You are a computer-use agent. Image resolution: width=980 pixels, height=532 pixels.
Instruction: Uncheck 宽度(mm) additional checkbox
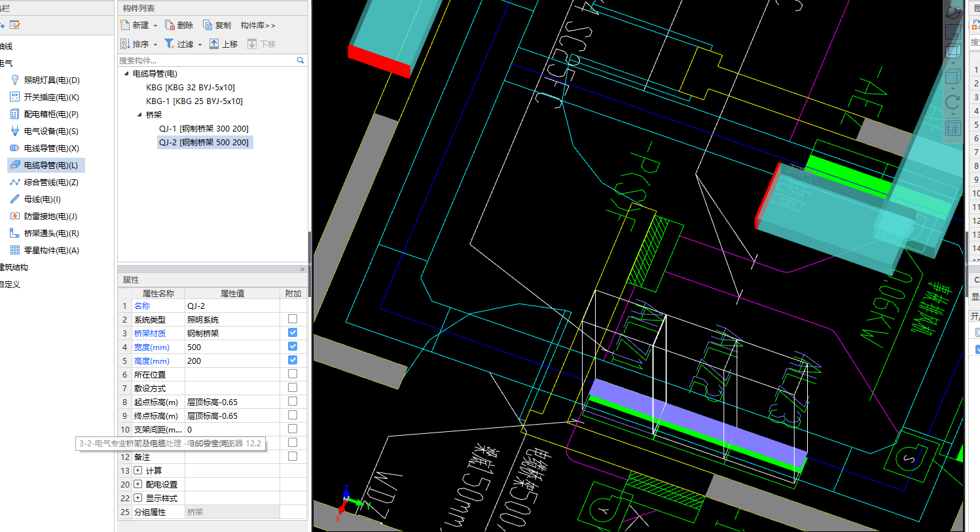[x=293, y=346]
